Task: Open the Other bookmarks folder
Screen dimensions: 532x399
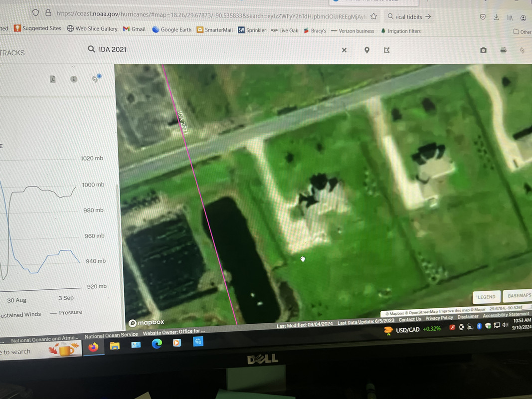Action: [x=523, y=31]
